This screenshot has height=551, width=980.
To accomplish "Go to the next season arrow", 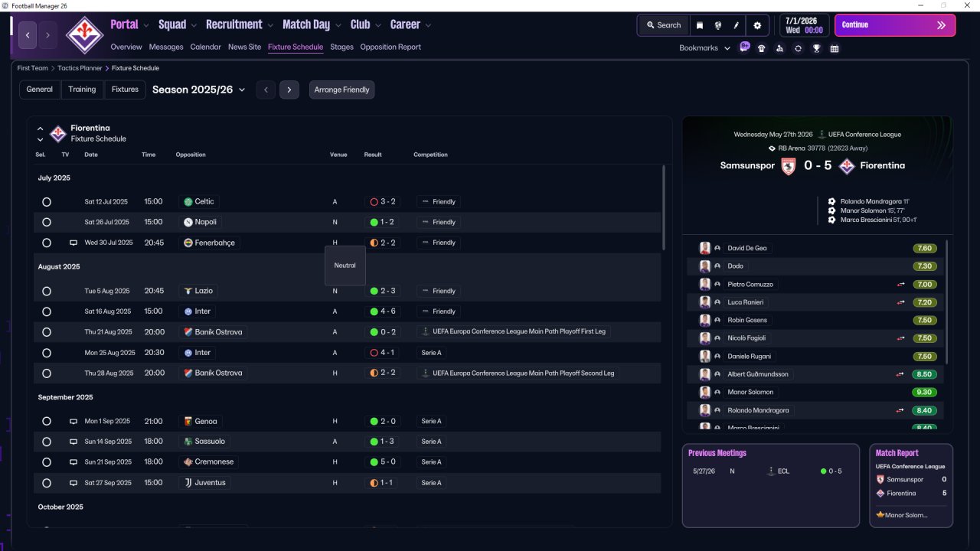I will click(x=289, y=90).
